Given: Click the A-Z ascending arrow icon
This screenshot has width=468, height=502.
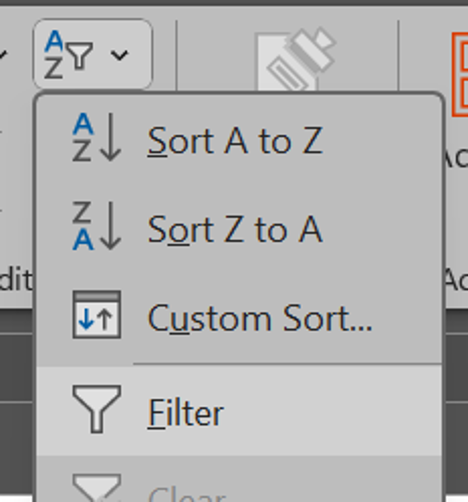Looking at the screenshot, I should tap(97, 137).
